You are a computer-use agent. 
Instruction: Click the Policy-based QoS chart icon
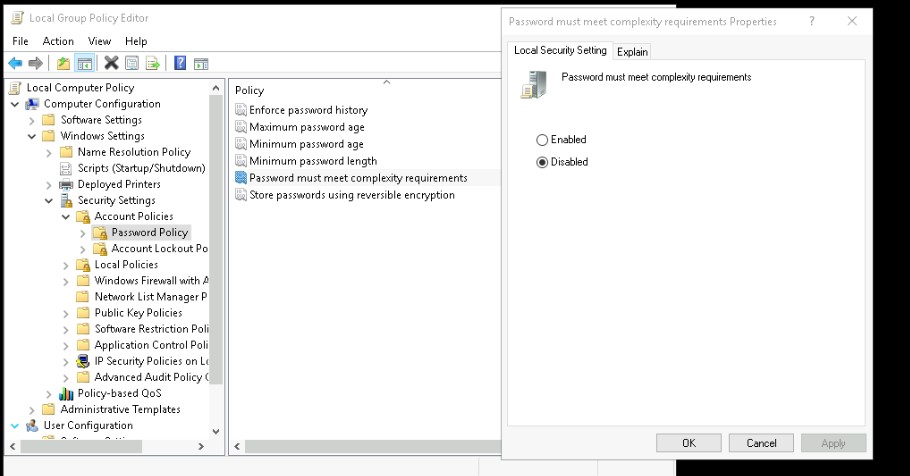pos(66,394)
